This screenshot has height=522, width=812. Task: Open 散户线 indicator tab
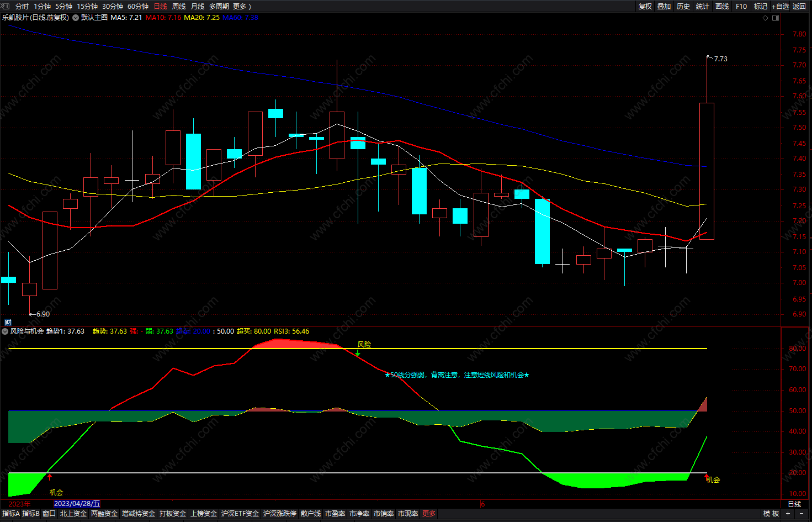coord(311,514)
